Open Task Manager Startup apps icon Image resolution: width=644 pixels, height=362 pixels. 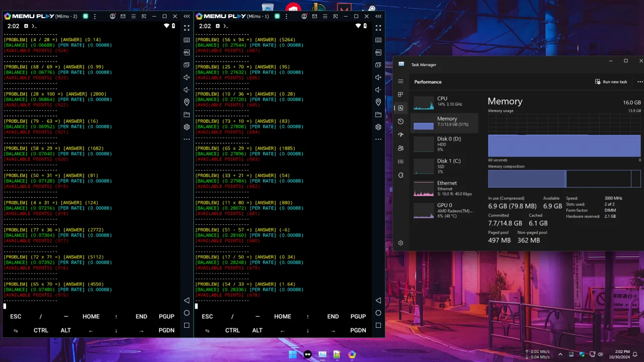pyautogui.click(x=400, y=135)
